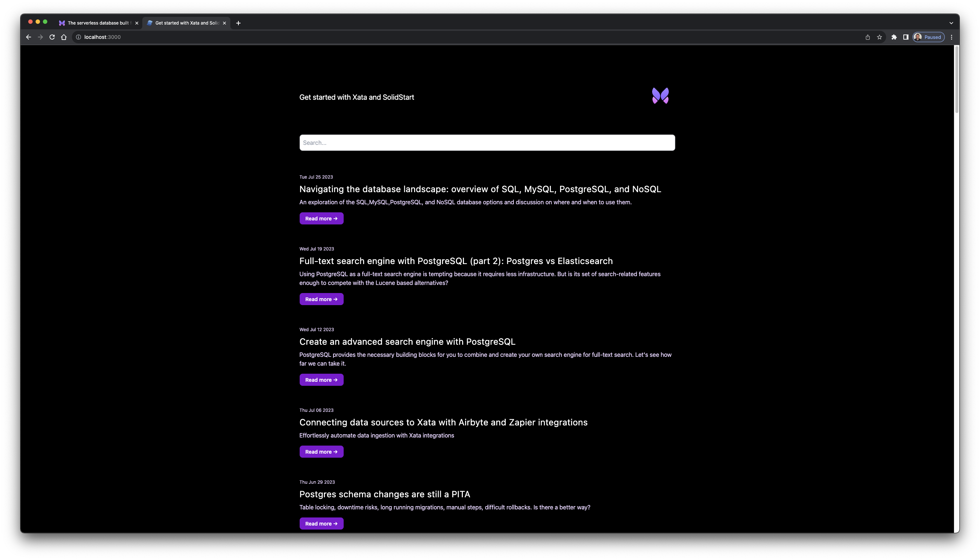Open the browser side panel icon
980x560 pixels.
(906, 37)
